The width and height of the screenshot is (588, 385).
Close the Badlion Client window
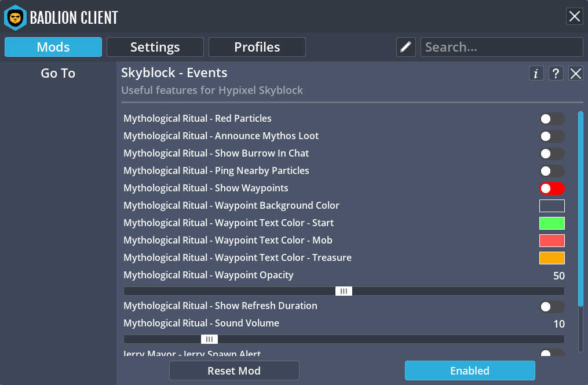(x=575, y=16)
